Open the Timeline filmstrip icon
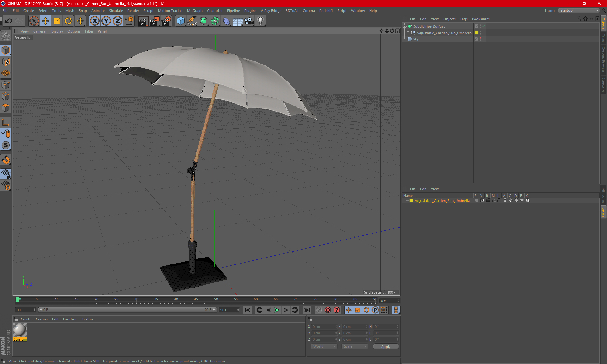 coord(396,310)
